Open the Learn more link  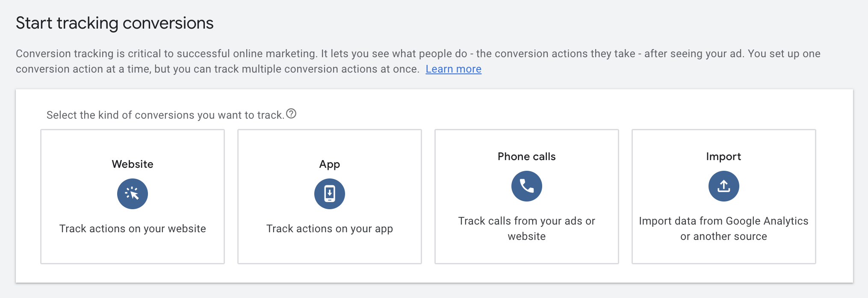coord(453,69)
